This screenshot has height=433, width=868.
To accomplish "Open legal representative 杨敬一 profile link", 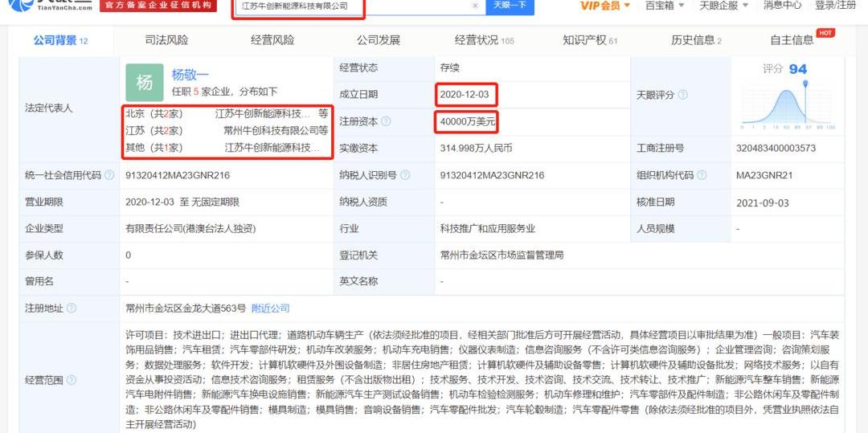I will [x=190, y=75].
